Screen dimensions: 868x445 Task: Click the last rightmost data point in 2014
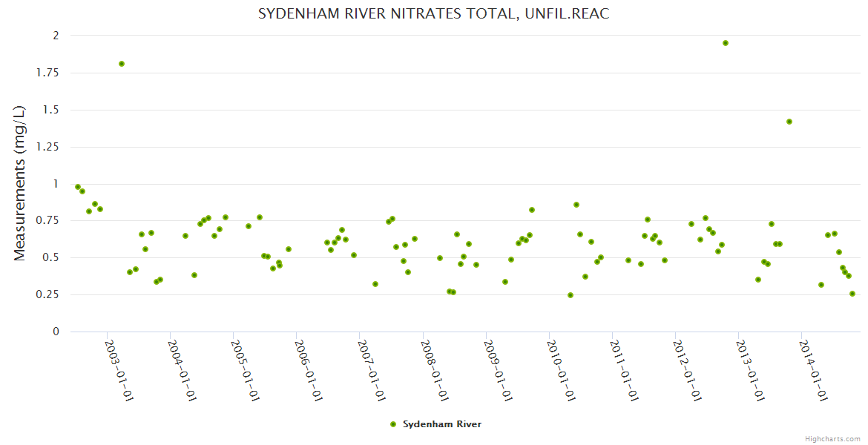852,294
